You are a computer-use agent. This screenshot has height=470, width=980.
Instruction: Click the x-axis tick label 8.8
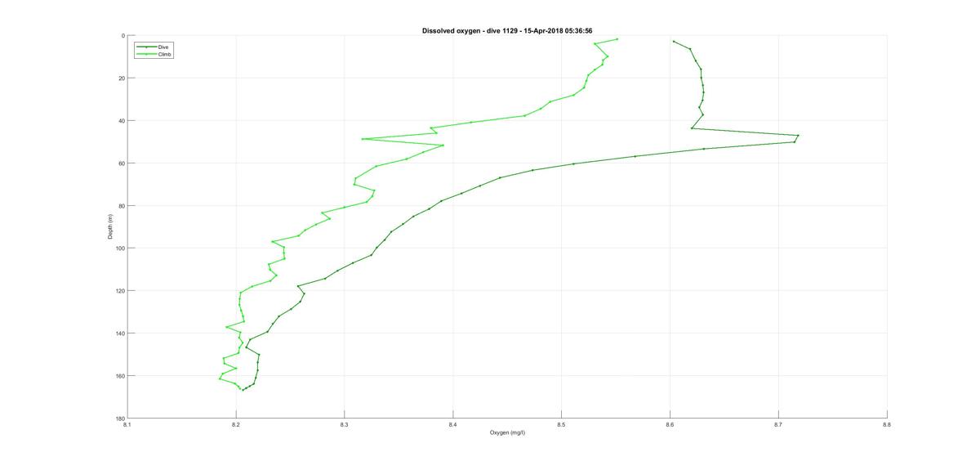886,424
